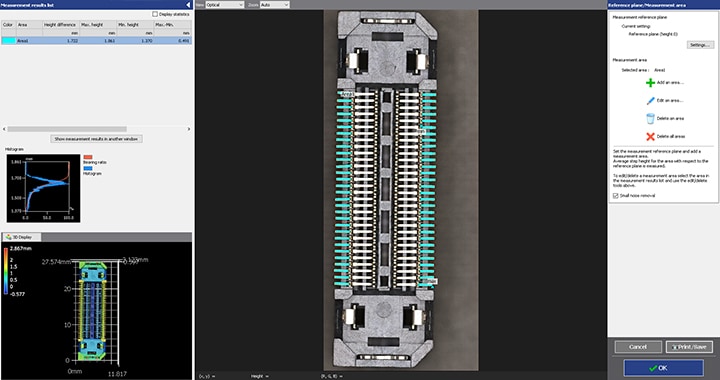Click the results list horizontal scrollbar thumb

[67, 129]
